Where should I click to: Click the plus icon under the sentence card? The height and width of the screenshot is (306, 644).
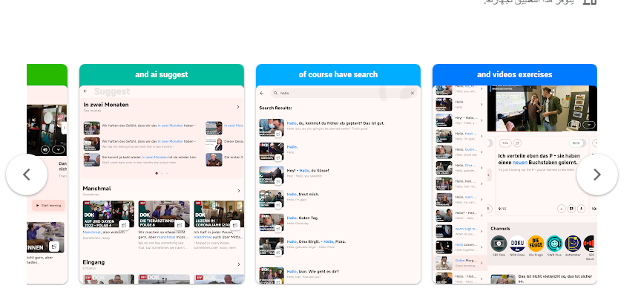coord(561,209)
